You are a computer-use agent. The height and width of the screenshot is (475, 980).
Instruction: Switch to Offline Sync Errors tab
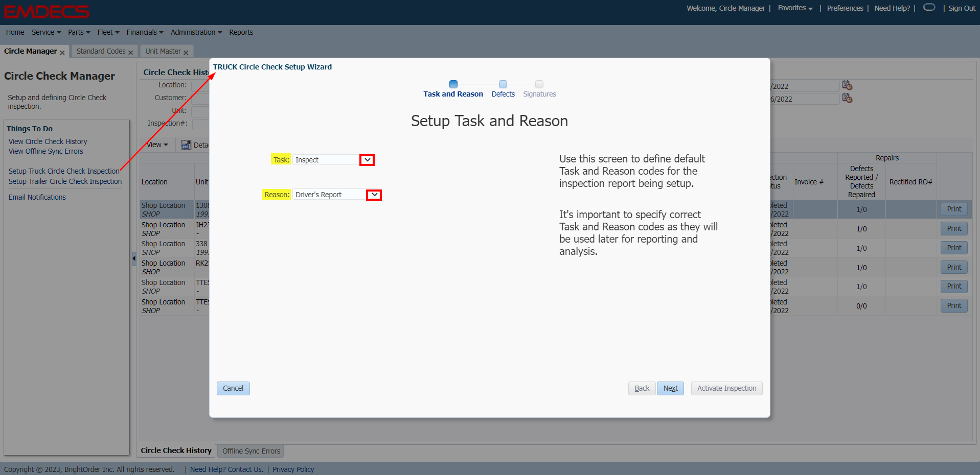pyautogui.click(x=251, y=451)
